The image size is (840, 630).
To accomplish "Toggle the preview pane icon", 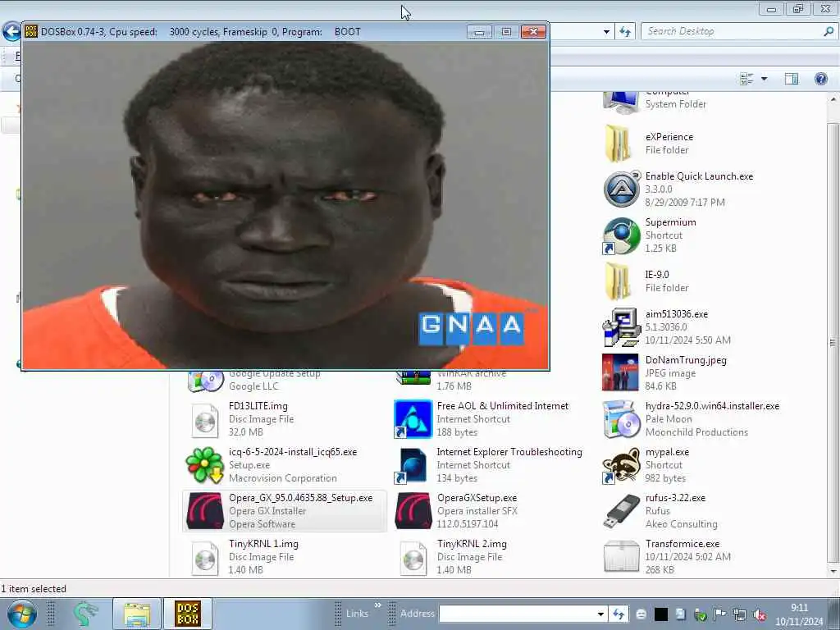I will click(792, 79).
